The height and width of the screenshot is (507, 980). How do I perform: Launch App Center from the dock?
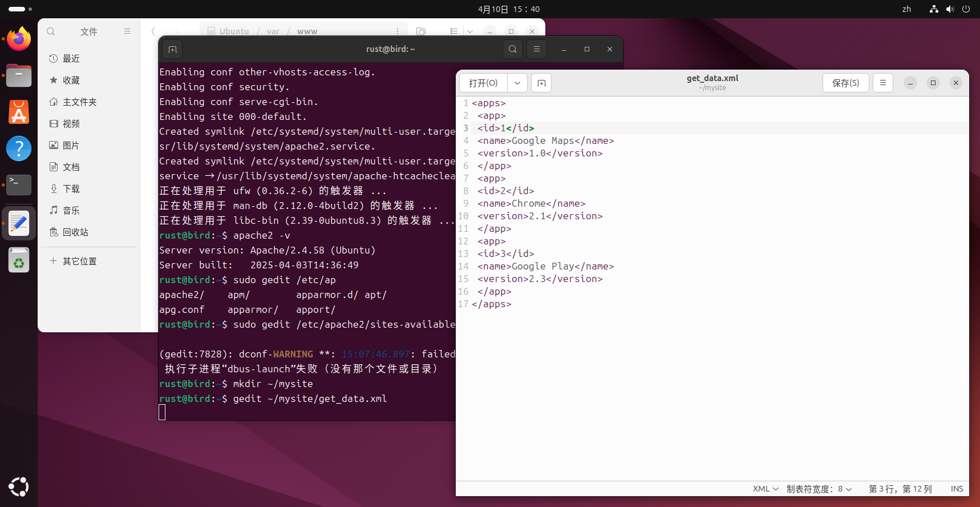pyautogui.click(x=19, y=112)
